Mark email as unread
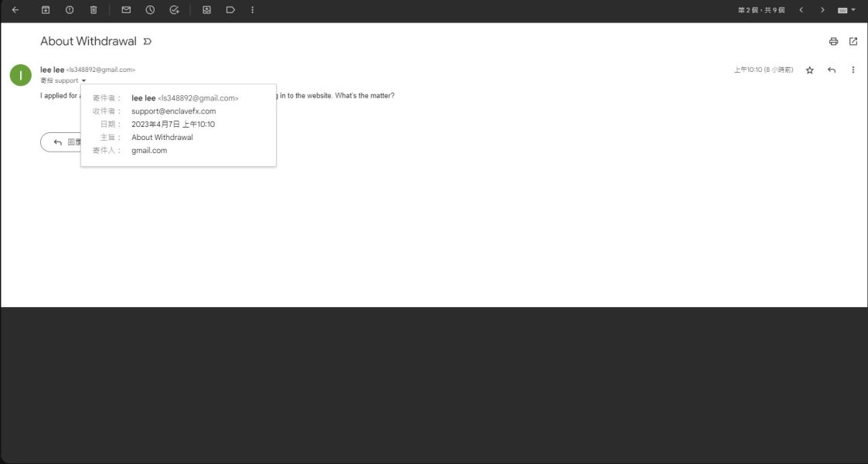Screen dimensions: 868x464 point(126,10)
